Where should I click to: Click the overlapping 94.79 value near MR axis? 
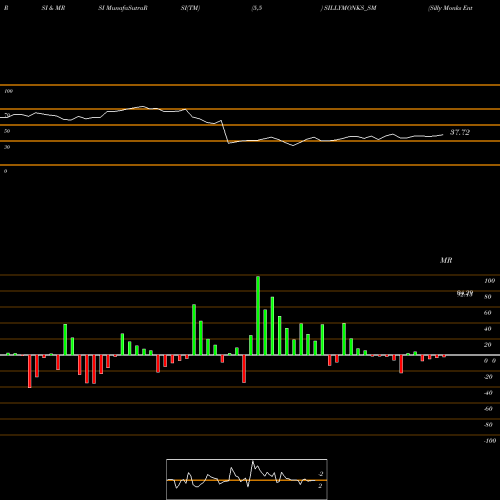coord(465,294)
